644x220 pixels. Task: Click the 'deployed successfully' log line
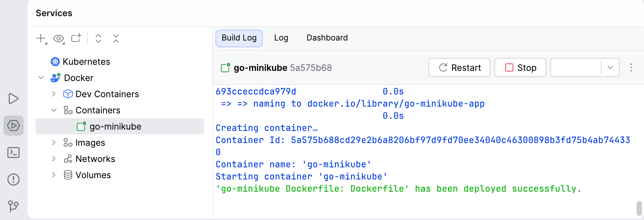pos(398,189)
